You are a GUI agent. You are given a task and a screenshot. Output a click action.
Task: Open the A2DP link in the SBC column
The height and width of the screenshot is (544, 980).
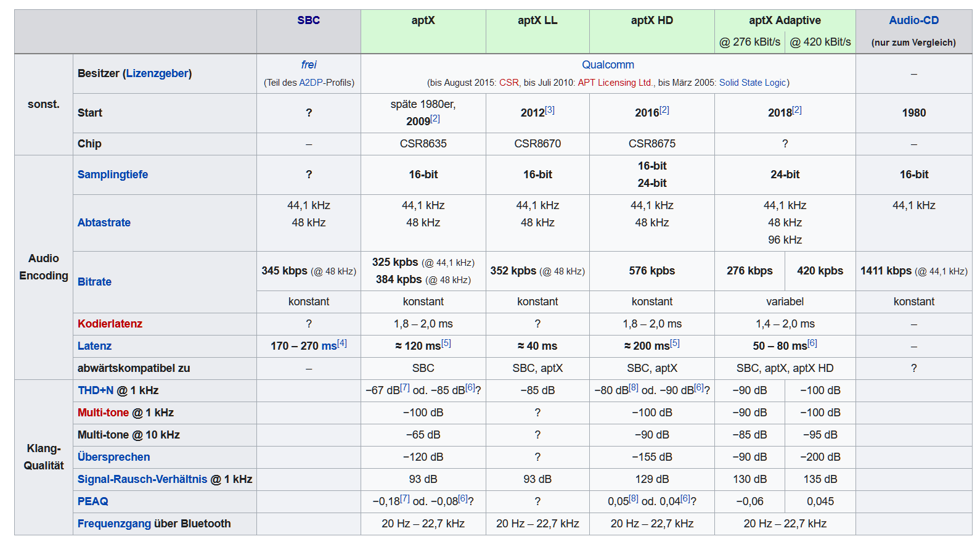pos(312,83)
